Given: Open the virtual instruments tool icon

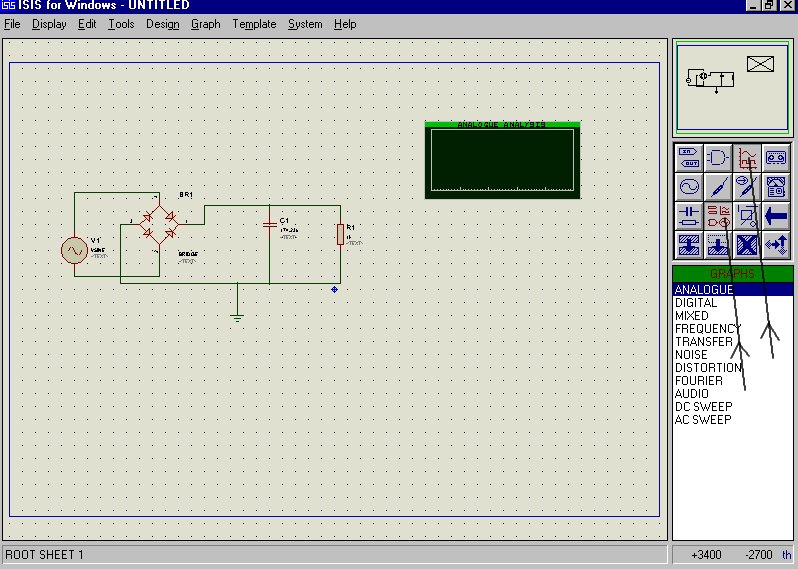Looking at the screenshot, I should (x=776, y=186).
